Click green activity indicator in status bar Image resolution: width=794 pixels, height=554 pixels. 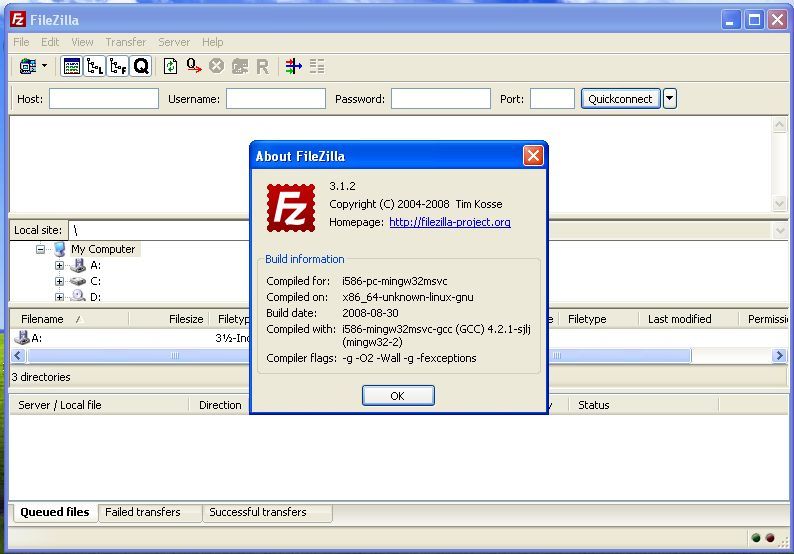[756, 538]
